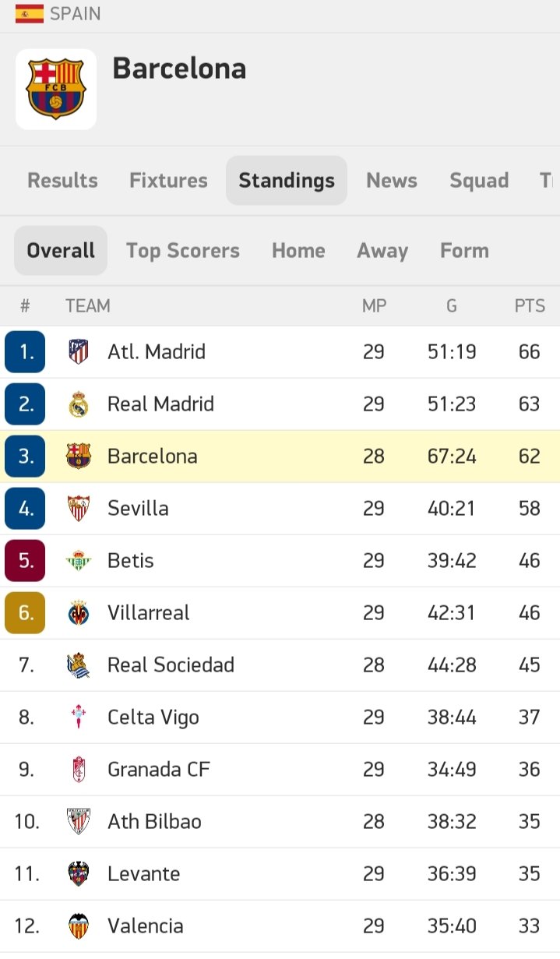Show the Away standings filter
This screenshot has width=560, height=959.
tap(382, 251)
